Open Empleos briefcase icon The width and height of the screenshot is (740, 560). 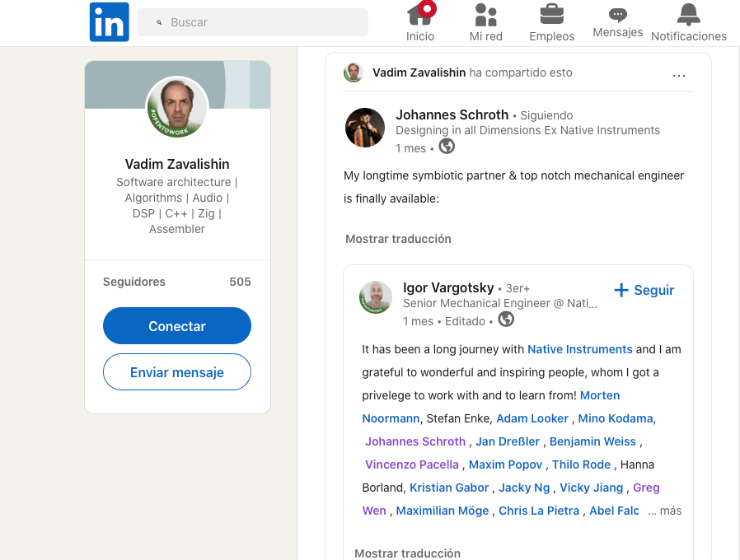(551, 14)
